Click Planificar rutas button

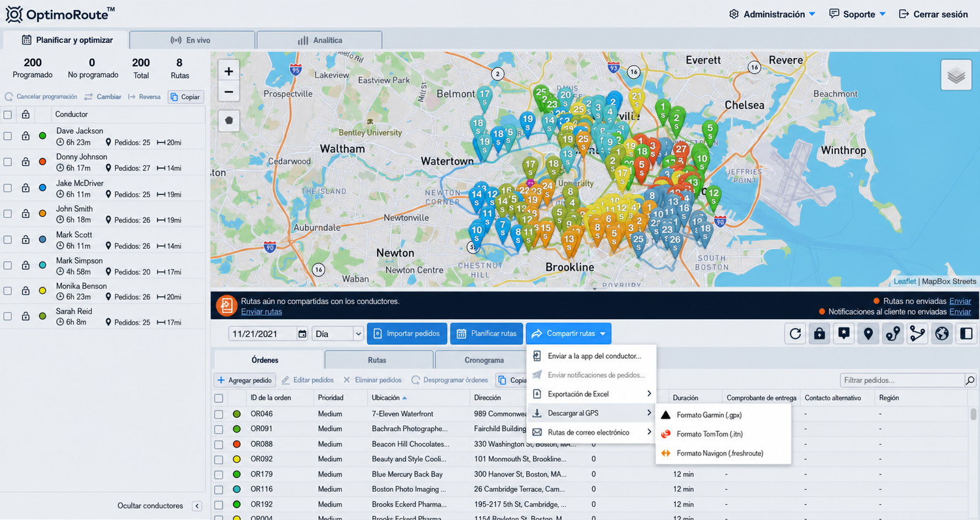point(487,334)
